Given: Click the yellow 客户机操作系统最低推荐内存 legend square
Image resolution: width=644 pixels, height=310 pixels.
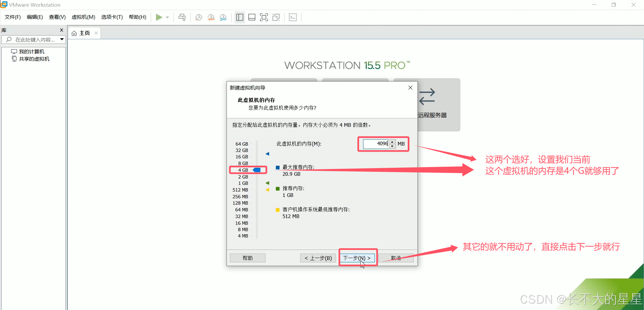Looking at the screenshot, I should 278,210.
